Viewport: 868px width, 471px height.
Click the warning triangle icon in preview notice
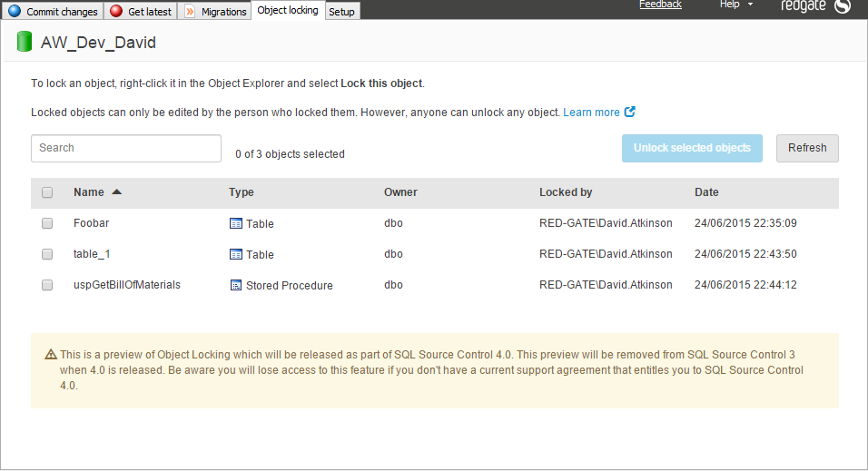[51, 354]
